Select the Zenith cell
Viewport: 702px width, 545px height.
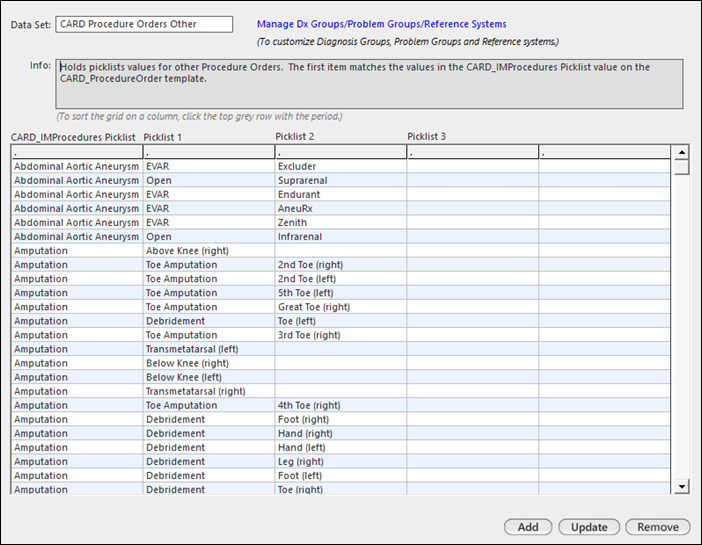(341, 223)
